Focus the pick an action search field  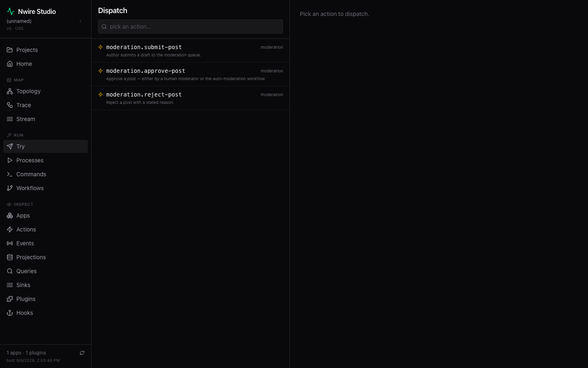(x=190, y=27)
